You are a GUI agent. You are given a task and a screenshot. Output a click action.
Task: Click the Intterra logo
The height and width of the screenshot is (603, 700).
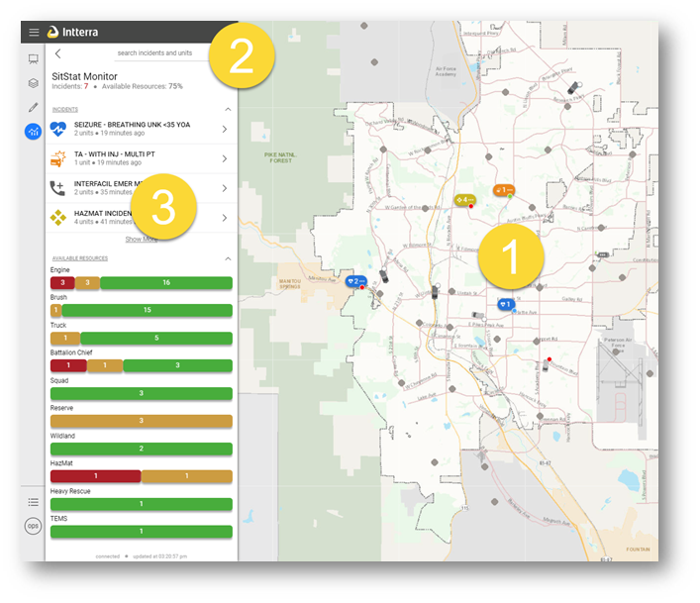72,32
